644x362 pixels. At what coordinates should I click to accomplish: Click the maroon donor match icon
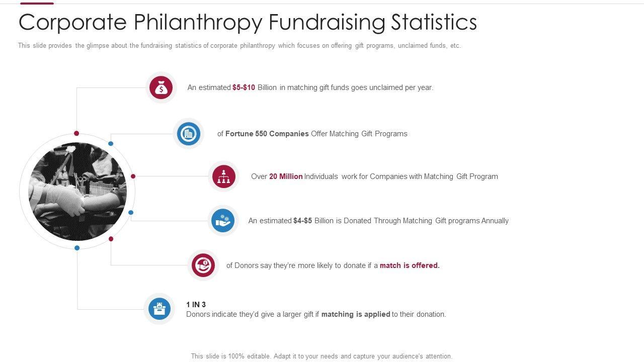(x=203, y=265)
